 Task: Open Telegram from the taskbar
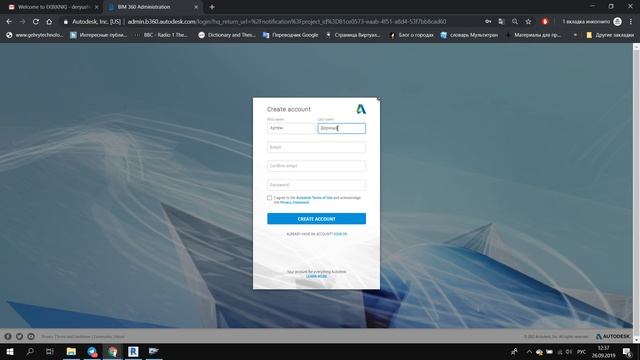(x=92, y=351)
